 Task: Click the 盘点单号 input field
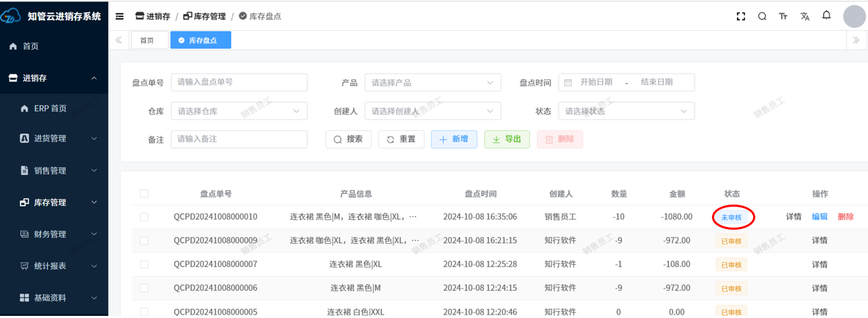click(x=239, y=83)
